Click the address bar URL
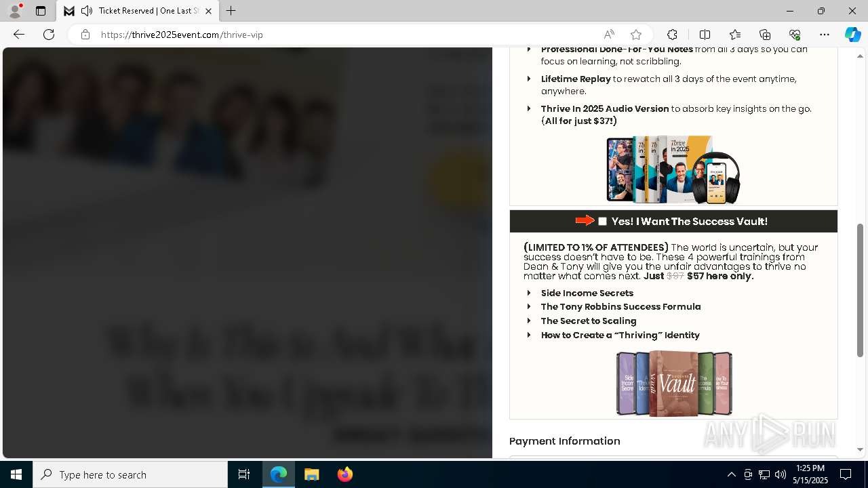 point(182,35)
